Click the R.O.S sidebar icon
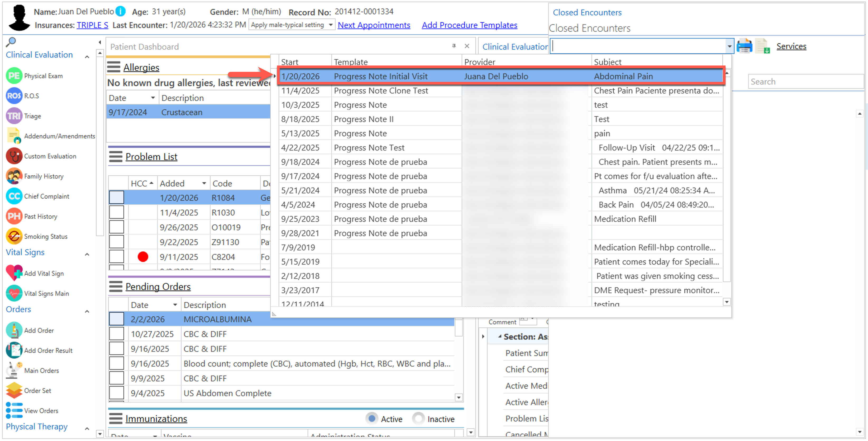The width and height of the screenshot is (868, 441). point(14,96)
